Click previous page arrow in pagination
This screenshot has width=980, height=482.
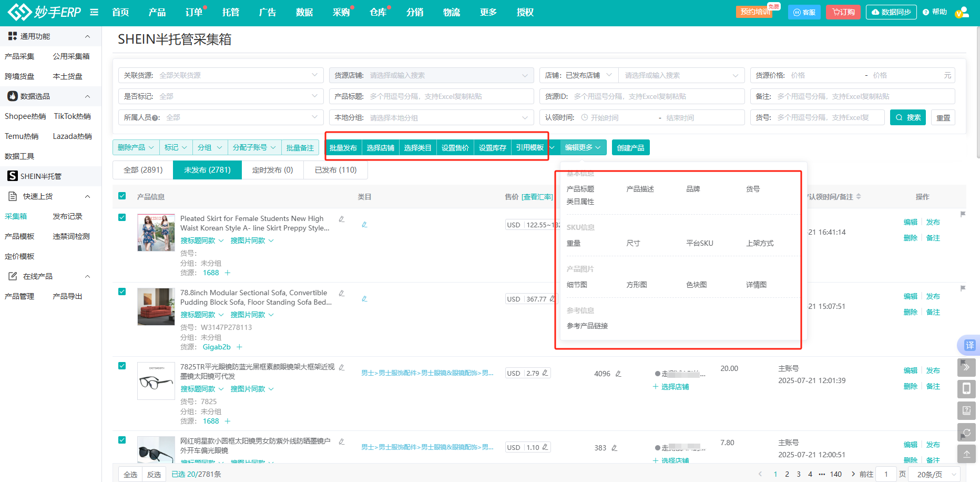(x=760, y=474)
